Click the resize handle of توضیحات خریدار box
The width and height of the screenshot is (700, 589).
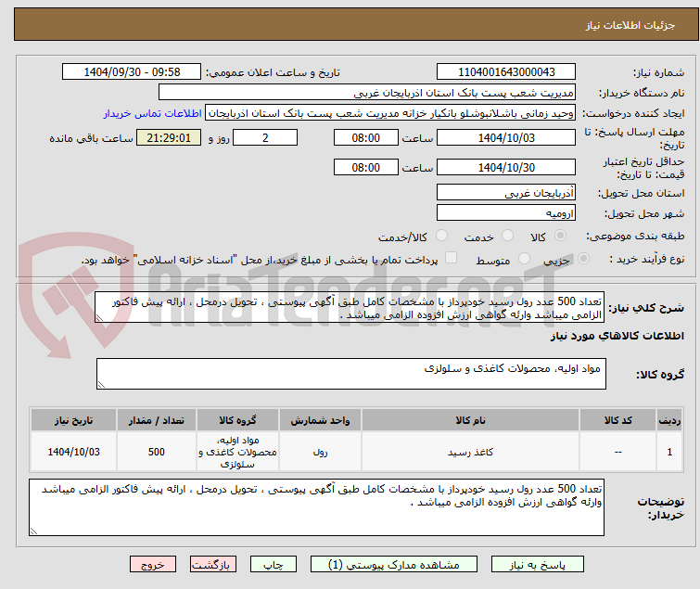(33, 531)
